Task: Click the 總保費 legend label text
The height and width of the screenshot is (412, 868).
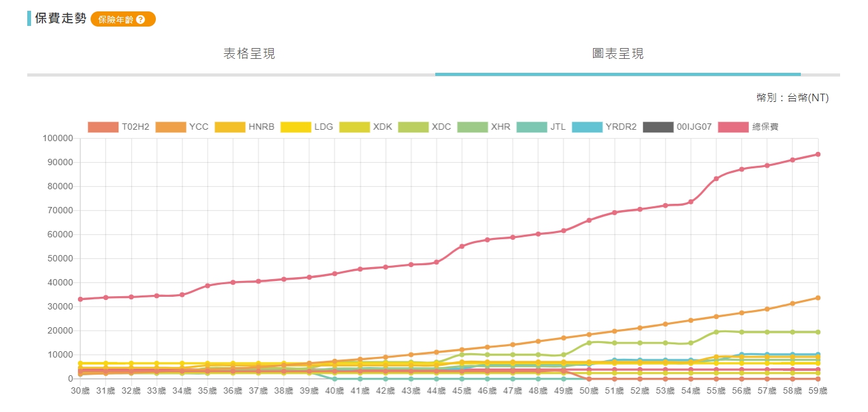Action: (765, 127)
